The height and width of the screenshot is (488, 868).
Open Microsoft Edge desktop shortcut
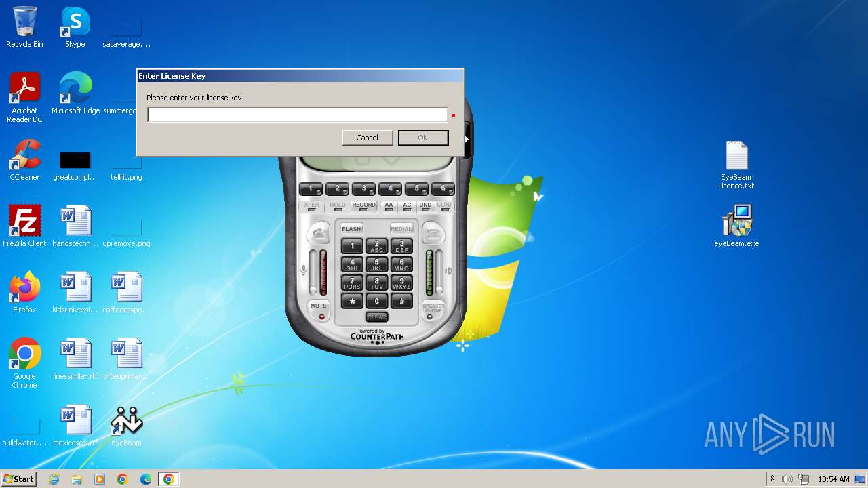coord(75,94)
